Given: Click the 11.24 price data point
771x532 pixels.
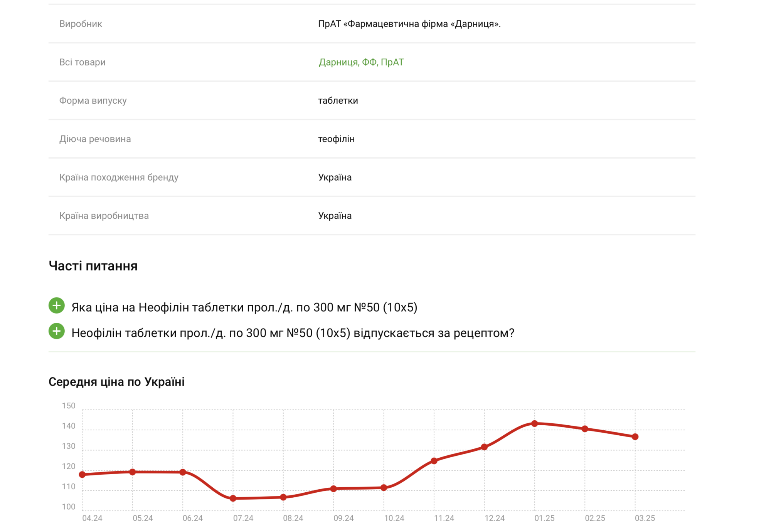Looking at the screenshot, I should (434, 461).
